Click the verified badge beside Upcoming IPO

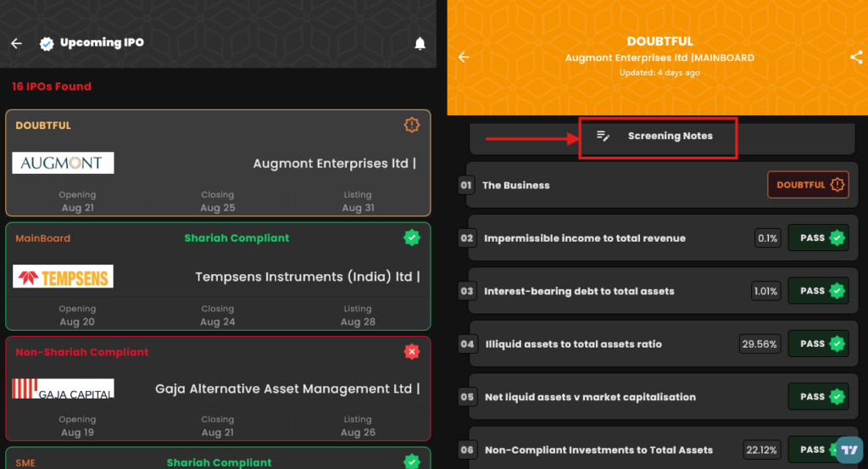47,44
